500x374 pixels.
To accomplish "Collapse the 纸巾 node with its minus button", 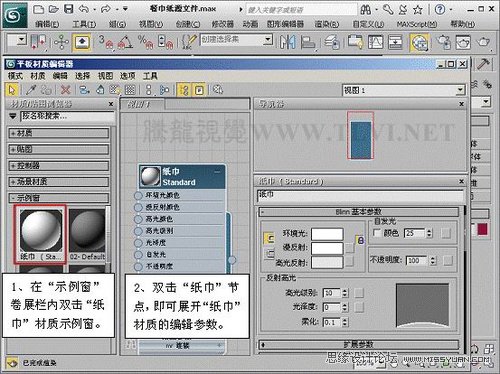I will tap(217, 172).
